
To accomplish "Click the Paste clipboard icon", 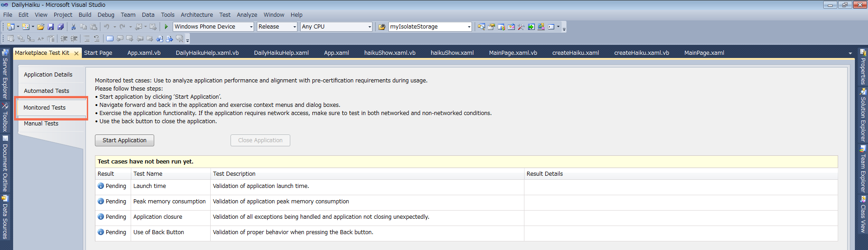I will (94, 27).
